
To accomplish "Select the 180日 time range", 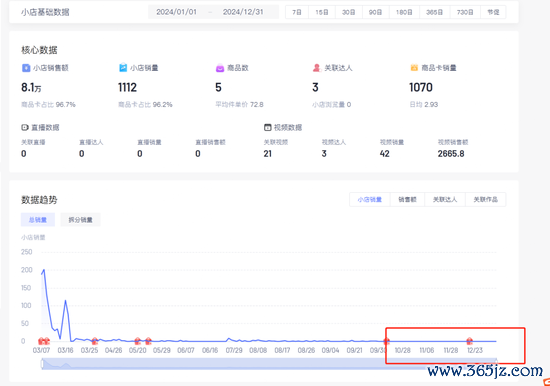I will click(404, 12).
